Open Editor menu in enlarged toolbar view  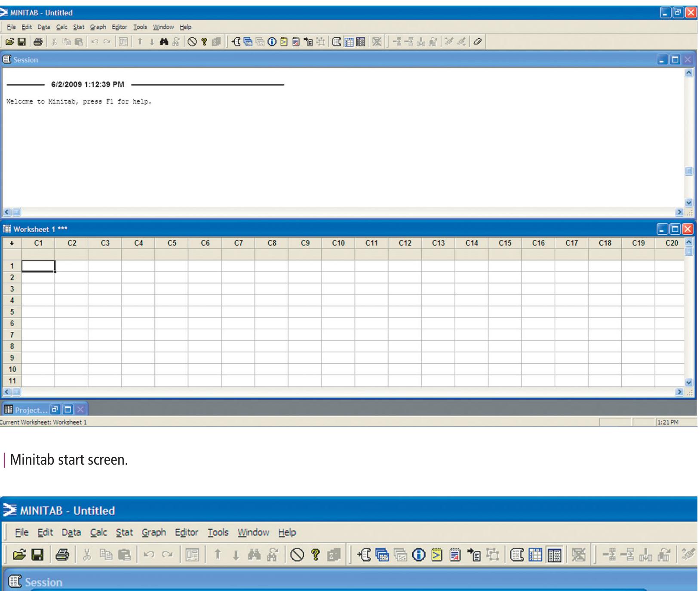pyautogui.click(x=187, y=533)
